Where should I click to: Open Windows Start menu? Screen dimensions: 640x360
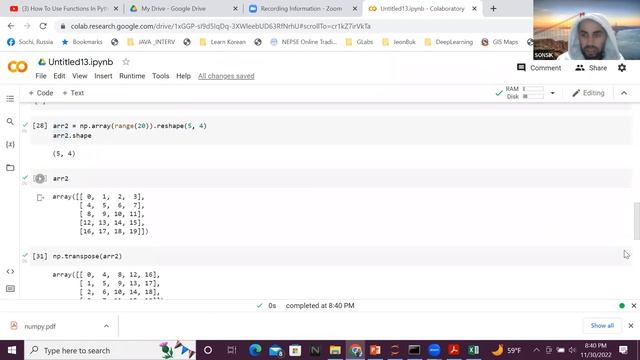coord(12,350)
